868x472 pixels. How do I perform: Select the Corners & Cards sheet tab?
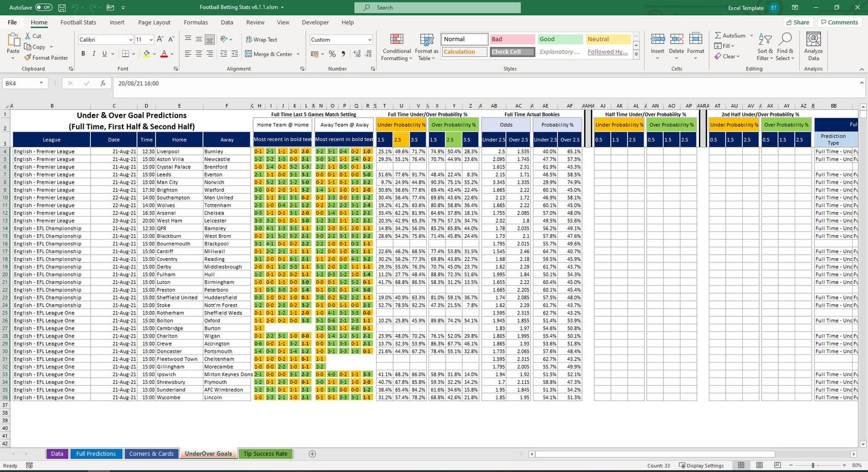click(151, 453)
